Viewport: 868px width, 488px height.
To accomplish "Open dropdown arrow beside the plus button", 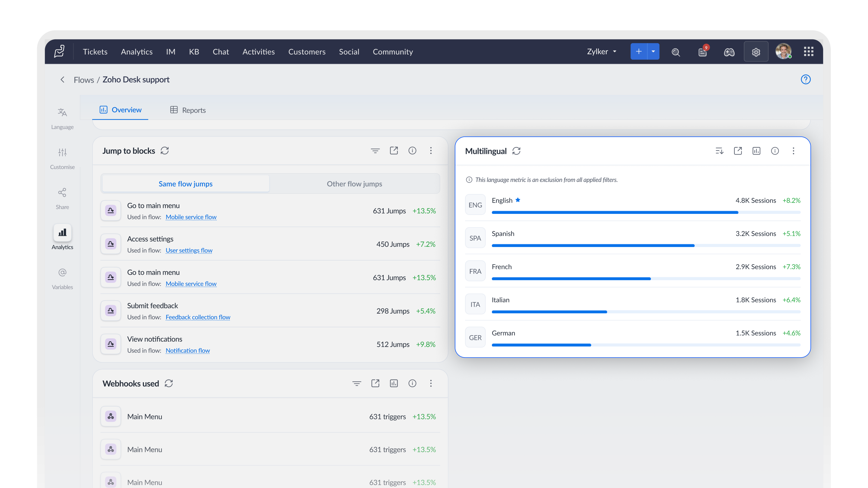I will point(653,52).
